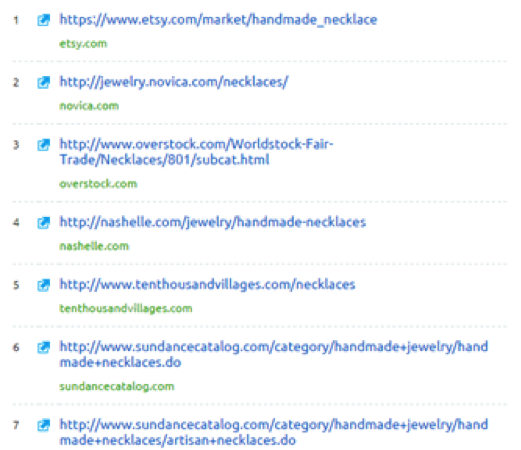Open external link icon for etsy.com result
This screenshot has width=521, height=450.
coord(43,20)
